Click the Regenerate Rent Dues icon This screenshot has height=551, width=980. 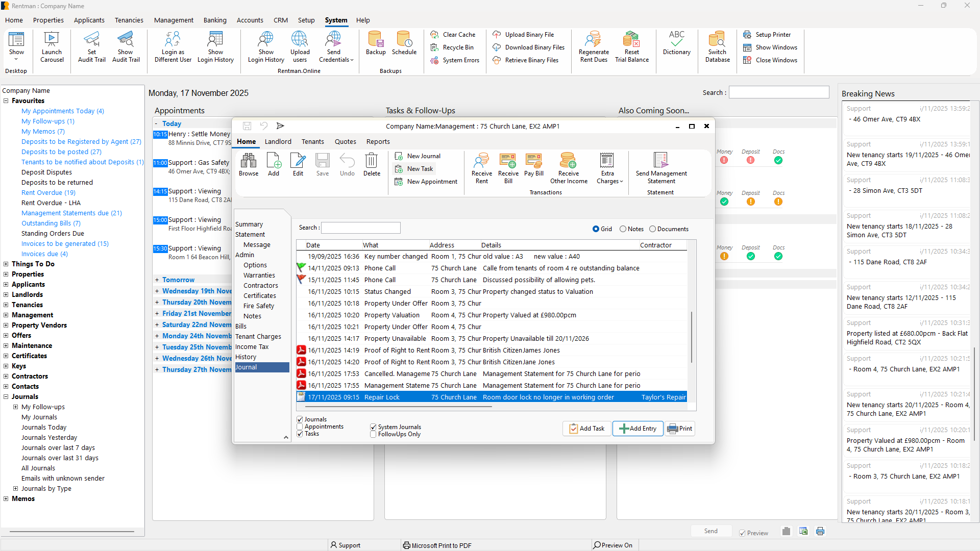click(x=593, y=40)
